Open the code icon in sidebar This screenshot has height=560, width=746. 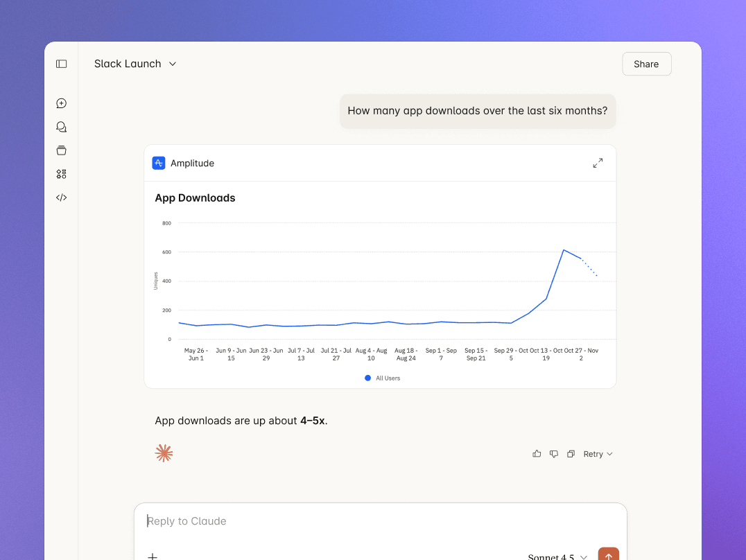[62, 198]
